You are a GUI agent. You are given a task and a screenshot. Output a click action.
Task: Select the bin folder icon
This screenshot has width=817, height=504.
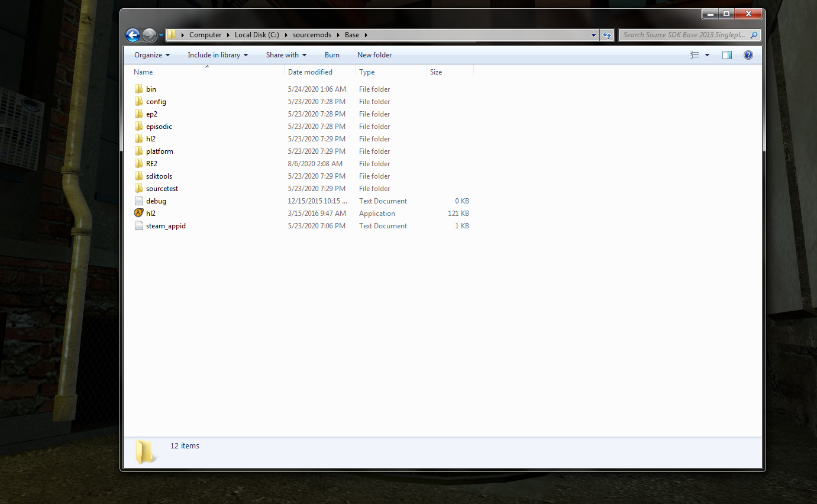139,89
